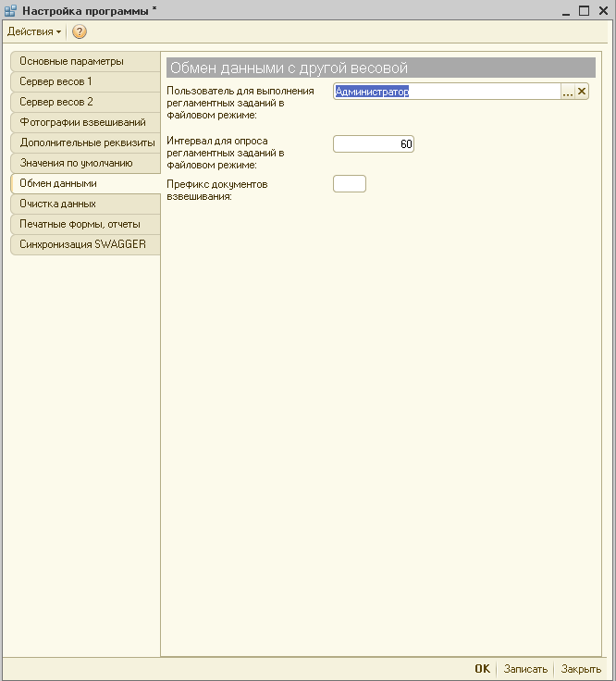Image resolution: width=616 pixels, height=681 pixels.
Task: Switch to Основные параметры tab
Action: [x=71, y=61]
